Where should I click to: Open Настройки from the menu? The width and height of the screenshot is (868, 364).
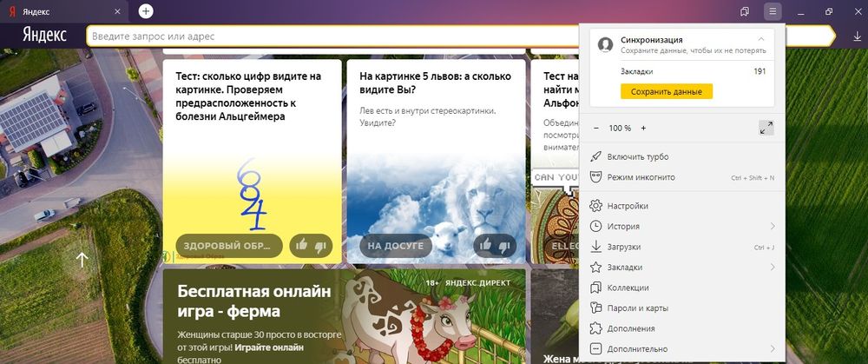coord(629,206)
